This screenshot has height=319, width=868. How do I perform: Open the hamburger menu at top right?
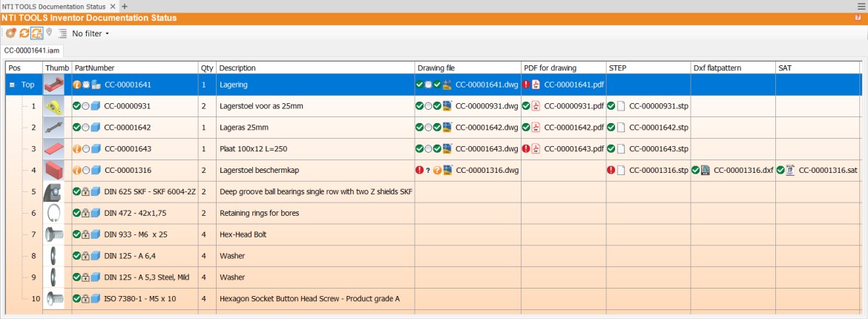click(861, 6)
